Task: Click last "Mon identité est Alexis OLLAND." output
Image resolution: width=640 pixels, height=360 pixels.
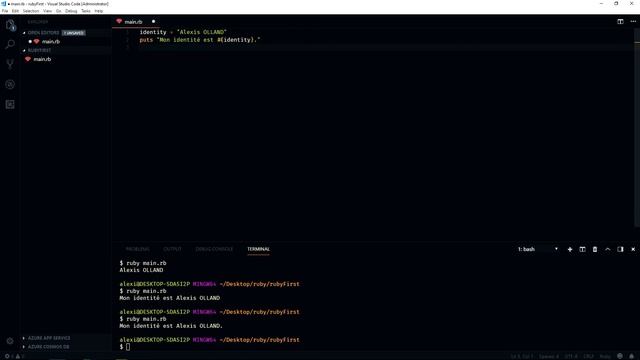Action: pyautogui.click(x=171, y=326)
